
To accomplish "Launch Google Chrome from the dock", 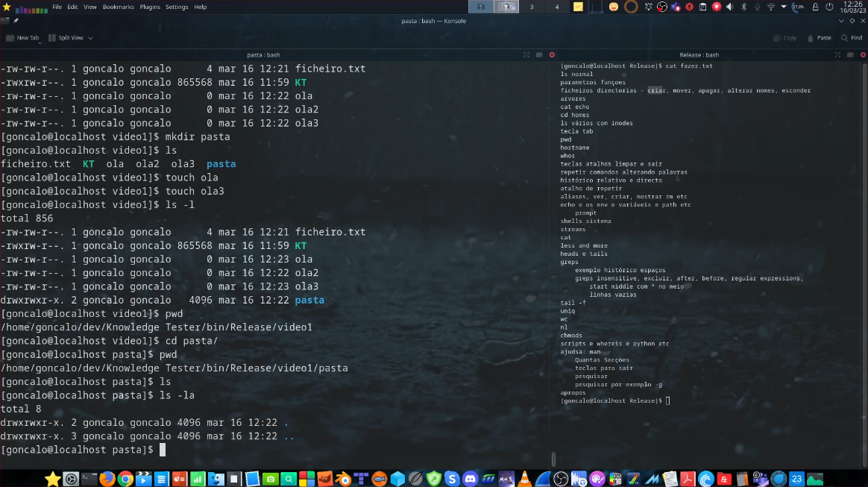I will pos(125,478).
